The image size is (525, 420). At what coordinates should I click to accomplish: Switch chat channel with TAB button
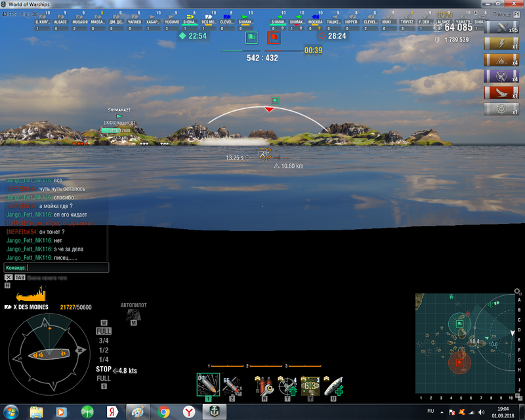20,278
